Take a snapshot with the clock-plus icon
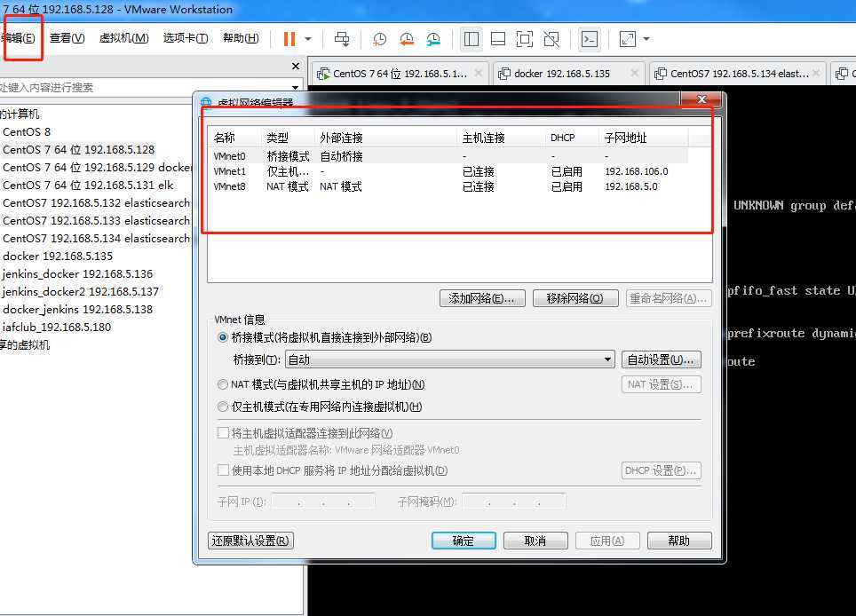The image size is (856, 616). click(x=379, y=39)
